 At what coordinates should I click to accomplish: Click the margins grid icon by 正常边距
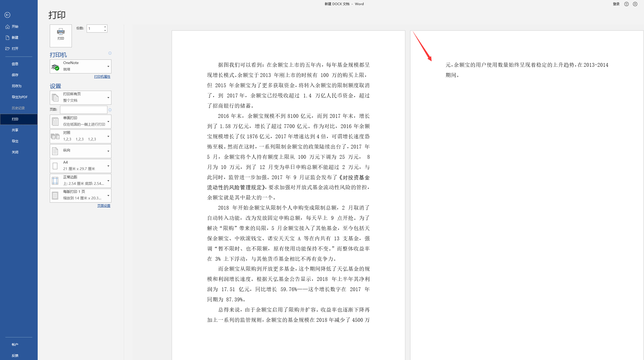55,181
